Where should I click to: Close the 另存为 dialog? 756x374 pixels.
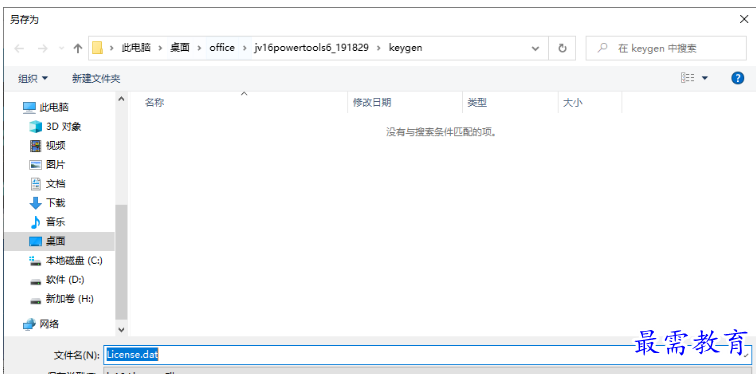point(744,19)
